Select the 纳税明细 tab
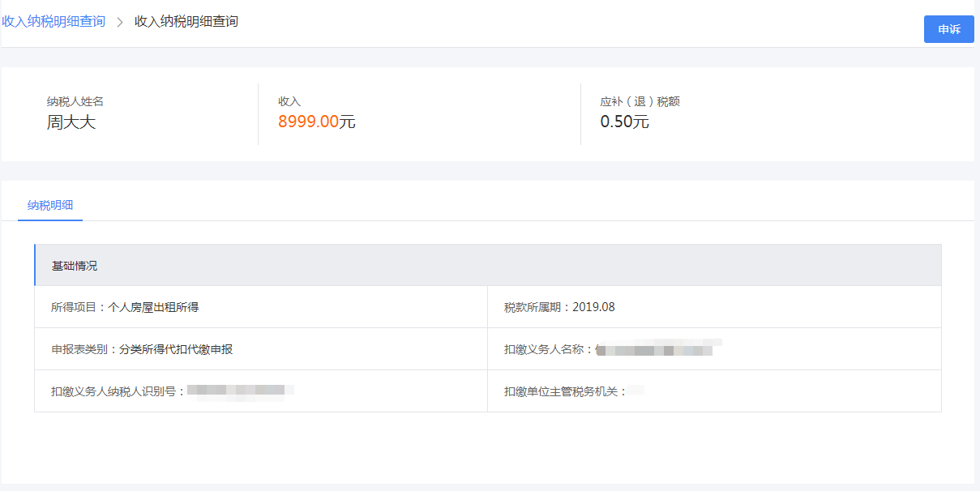980x491 pixels. pos(50,206)
